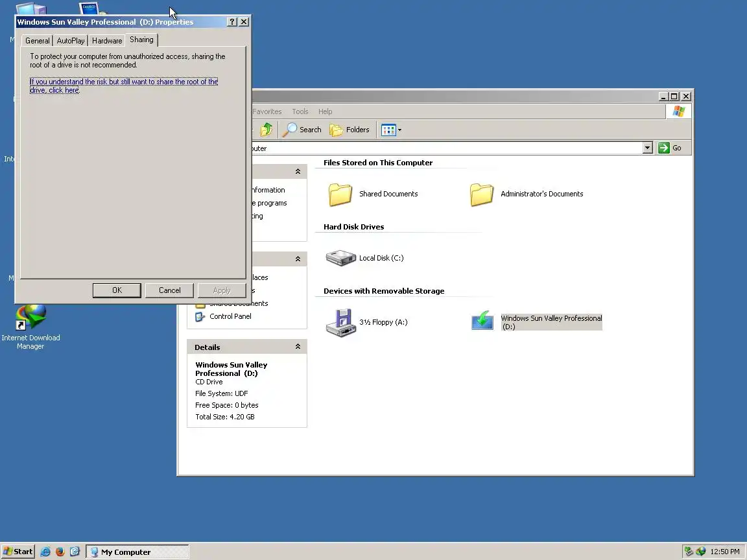
Task: Click the Search toolbar button
Action: [x=302, y=130]
